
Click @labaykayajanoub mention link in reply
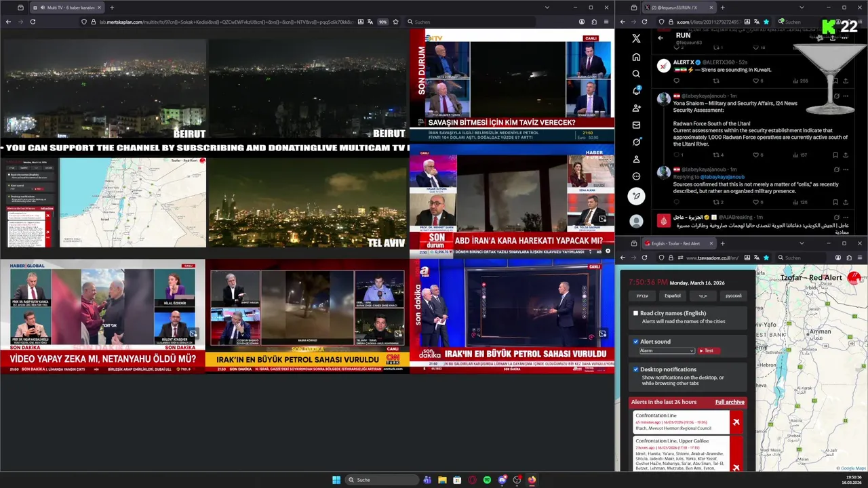[723, 177]
